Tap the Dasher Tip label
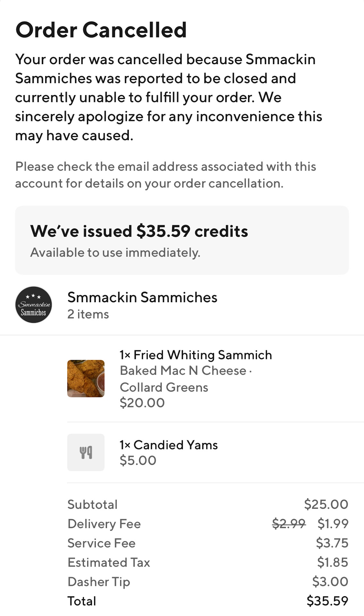This screenshot has width=364, height=616. pos(99,581)
